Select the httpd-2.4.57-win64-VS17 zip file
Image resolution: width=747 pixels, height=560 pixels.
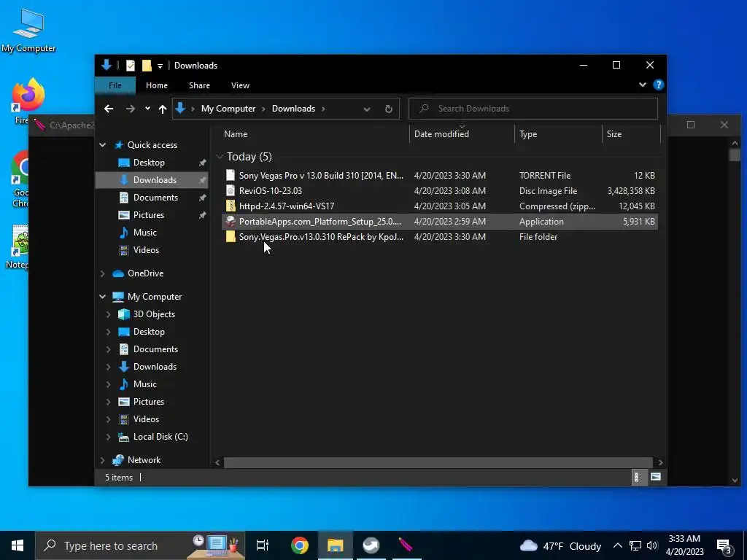pyautogui.click(x=439, y=206)
